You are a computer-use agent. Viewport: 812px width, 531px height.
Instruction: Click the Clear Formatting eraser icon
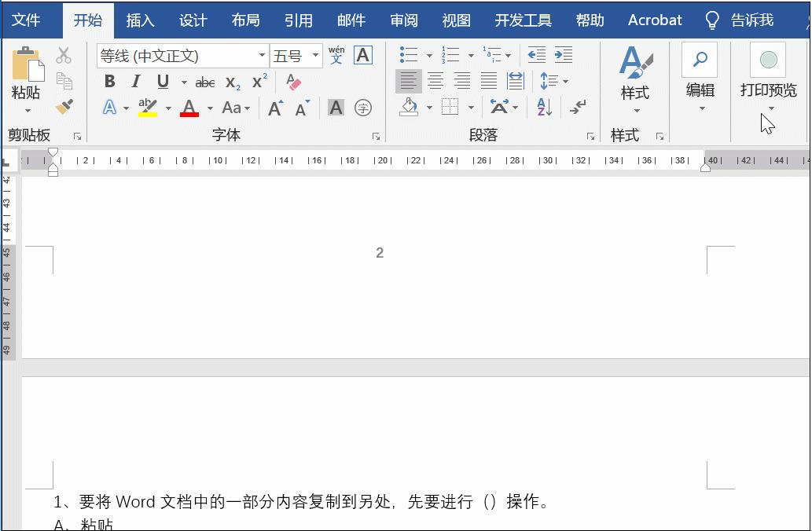click(x=293, y=81)
